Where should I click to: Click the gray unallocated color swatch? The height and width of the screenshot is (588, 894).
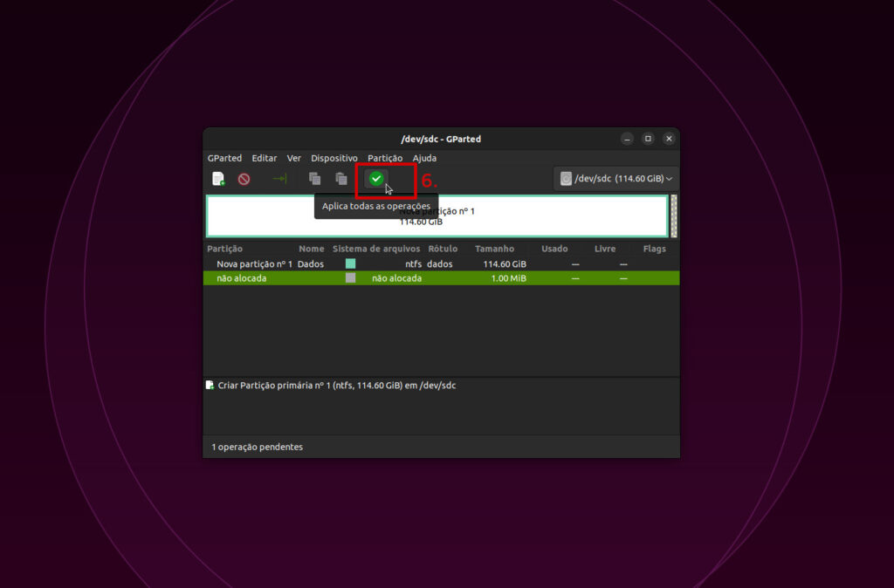pyautogui.click(x=351, y=277)
